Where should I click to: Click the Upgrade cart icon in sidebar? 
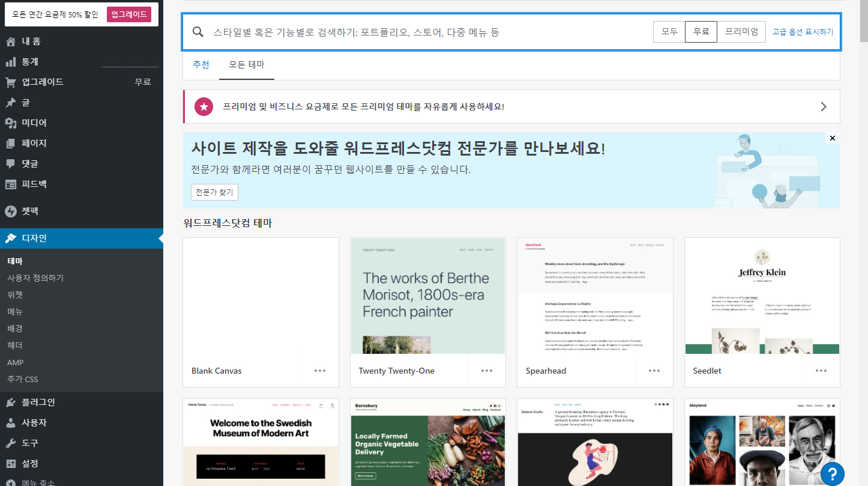(11, 82)
